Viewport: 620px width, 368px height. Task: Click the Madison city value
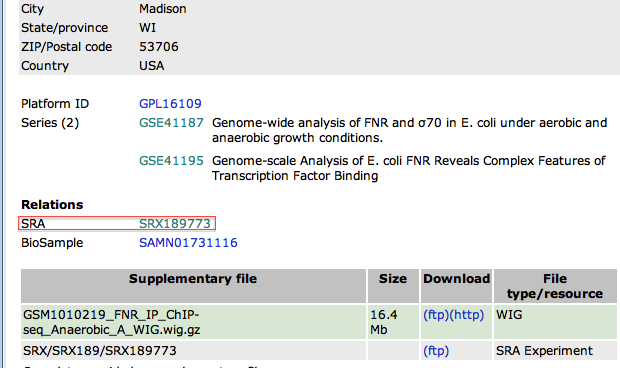click(163, 9)
